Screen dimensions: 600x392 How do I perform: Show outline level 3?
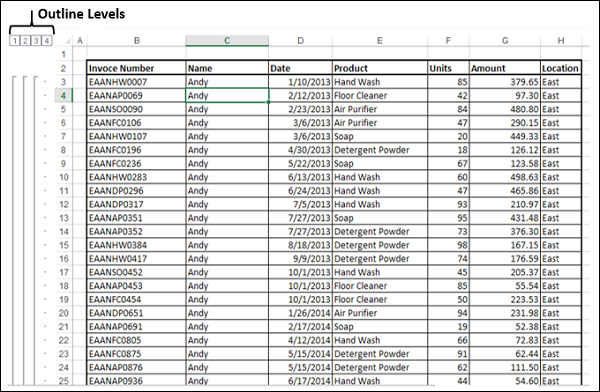pos(36,41)
